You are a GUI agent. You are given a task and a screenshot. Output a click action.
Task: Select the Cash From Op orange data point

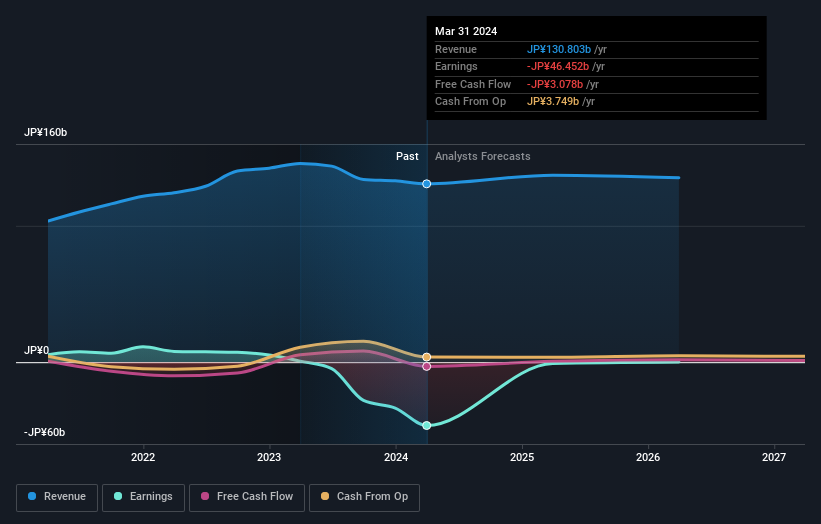tap(427, 357)
